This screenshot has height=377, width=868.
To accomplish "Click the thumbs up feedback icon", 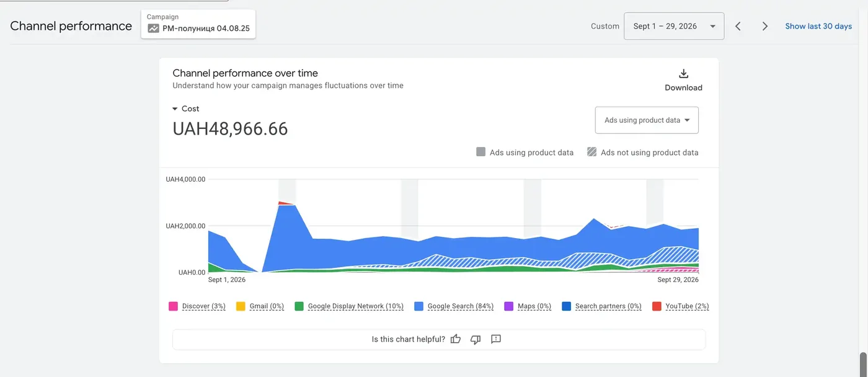I will (x=456, y=339).
